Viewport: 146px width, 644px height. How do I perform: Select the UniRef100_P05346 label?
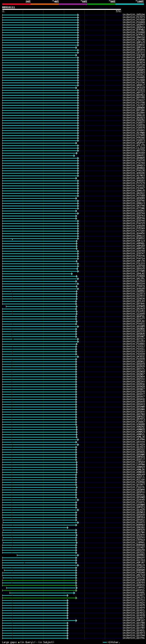(134, 138)
